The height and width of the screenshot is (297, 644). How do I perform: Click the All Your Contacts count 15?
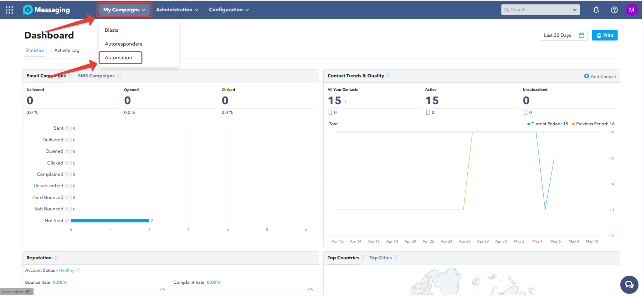click(334, 101)
